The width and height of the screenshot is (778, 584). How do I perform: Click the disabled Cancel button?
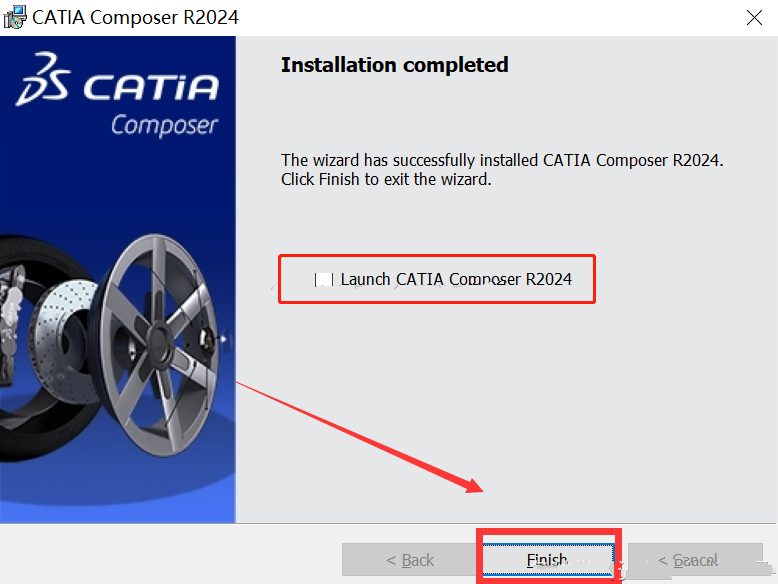(695, 560)
